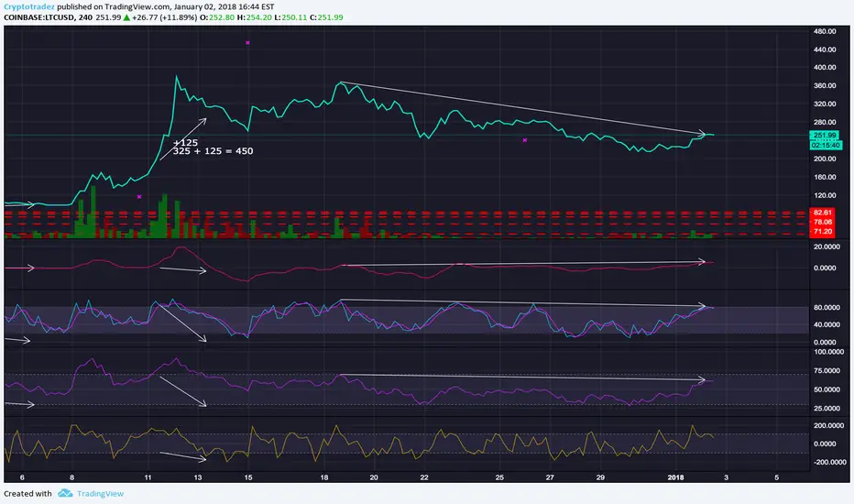Click the '325 + 125 = 450' annotation text
The width and height of the screenshot is (854, 504).
point(213,151)
